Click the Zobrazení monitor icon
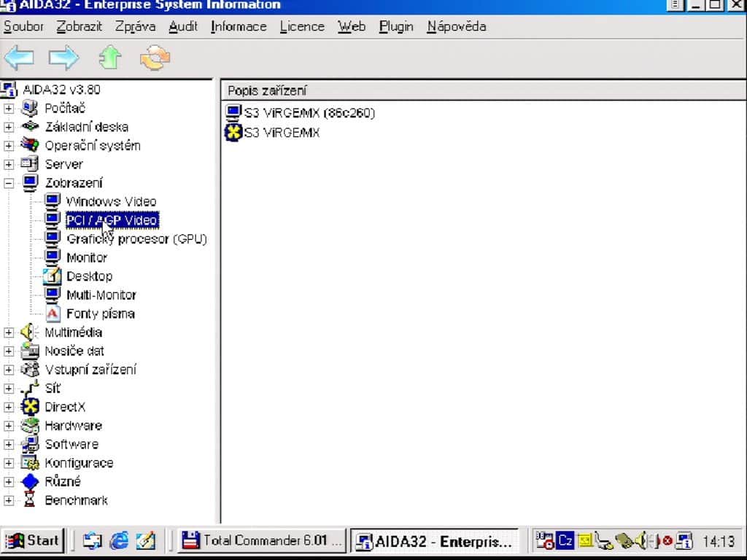 click(30, 183)
